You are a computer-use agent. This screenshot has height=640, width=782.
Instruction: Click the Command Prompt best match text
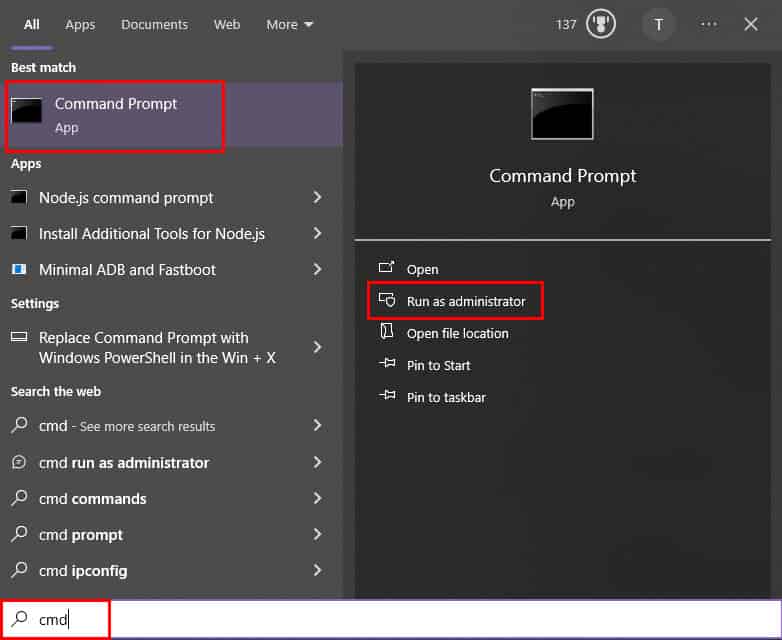(116, 104)
